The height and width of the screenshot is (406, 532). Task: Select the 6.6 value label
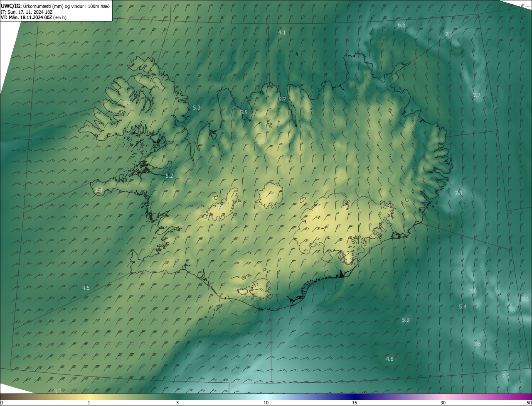click(401, 25)
